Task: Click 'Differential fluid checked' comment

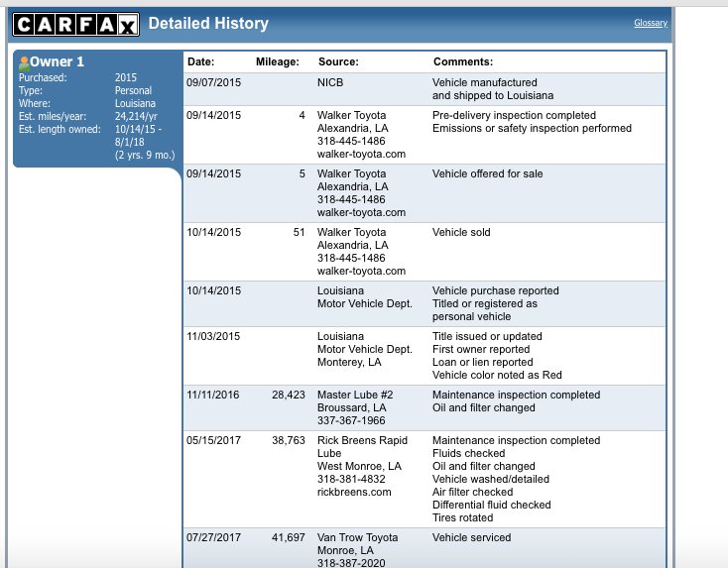Action: (492, 505)
